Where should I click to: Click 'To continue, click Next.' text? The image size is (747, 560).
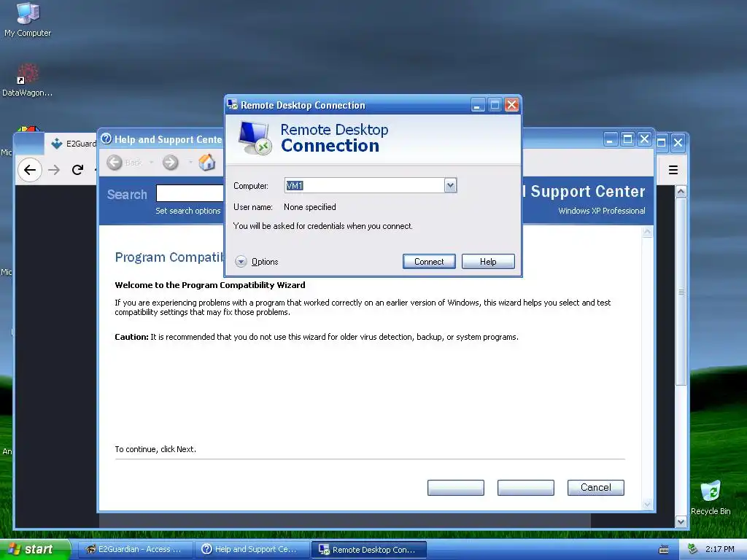[x=155, y=449]
